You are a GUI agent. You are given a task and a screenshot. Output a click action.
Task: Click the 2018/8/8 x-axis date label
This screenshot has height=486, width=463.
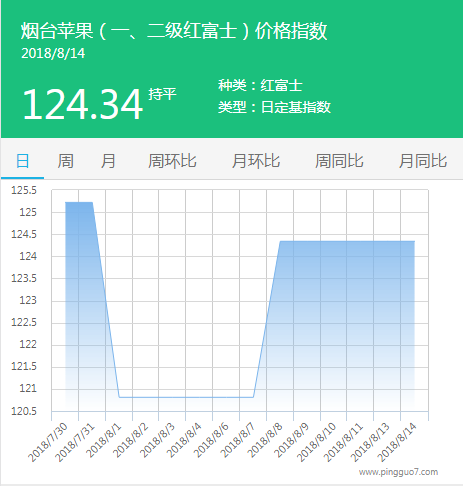(265, 439)
